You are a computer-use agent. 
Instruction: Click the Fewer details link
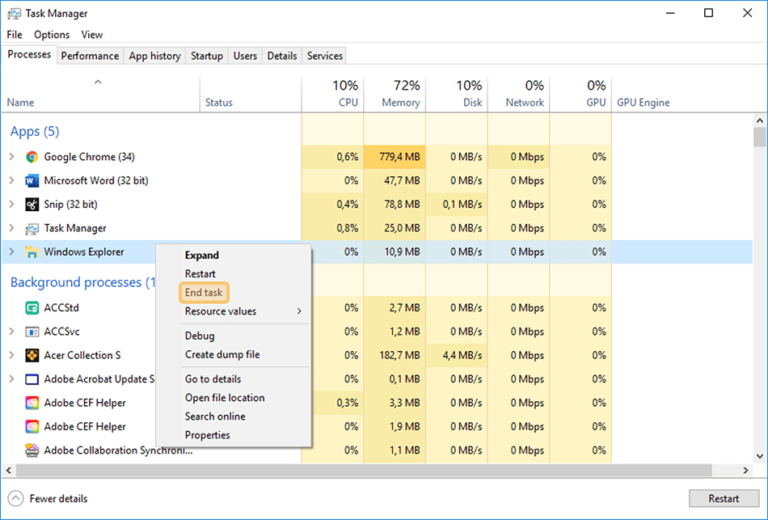58,498
